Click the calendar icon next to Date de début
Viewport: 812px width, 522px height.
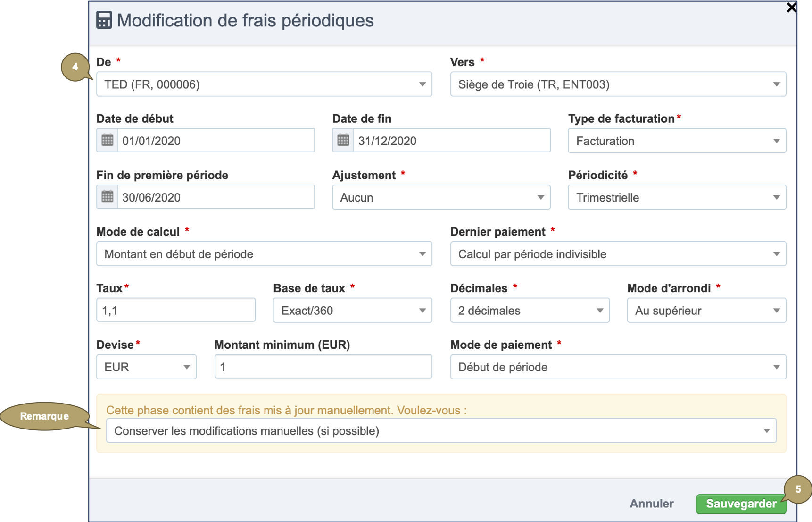(107, 140)
